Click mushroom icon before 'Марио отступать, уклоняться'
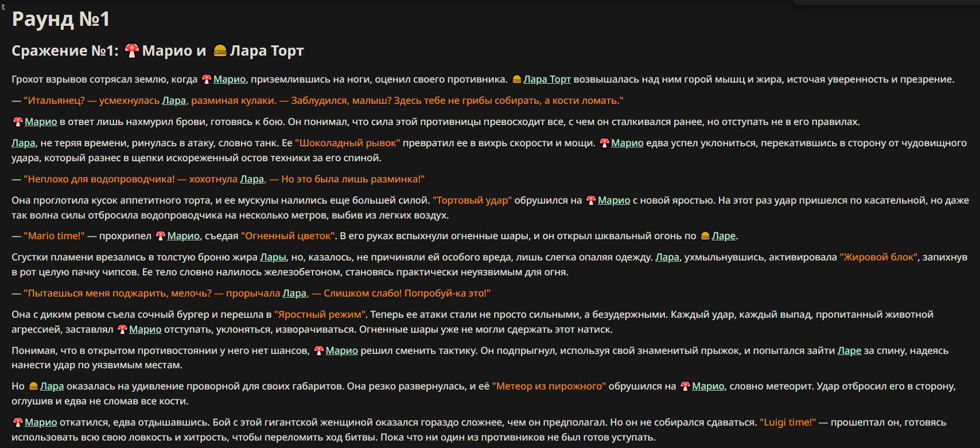980x448 pixels. click(x=122, y=329)
